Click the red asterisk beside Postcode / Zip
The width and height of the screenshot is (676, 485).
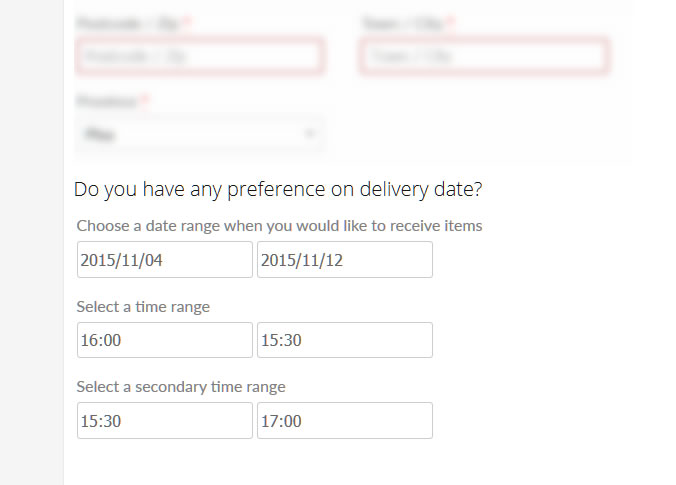(187, 21)
